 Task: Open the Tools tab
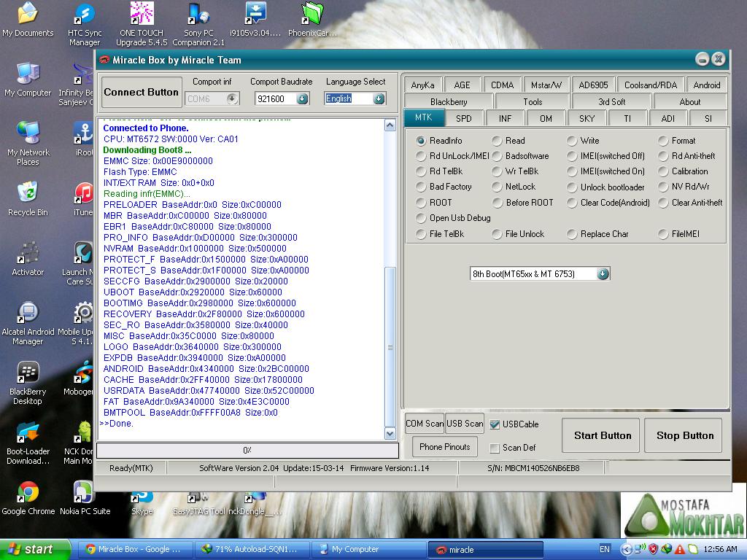pos(532,102)
